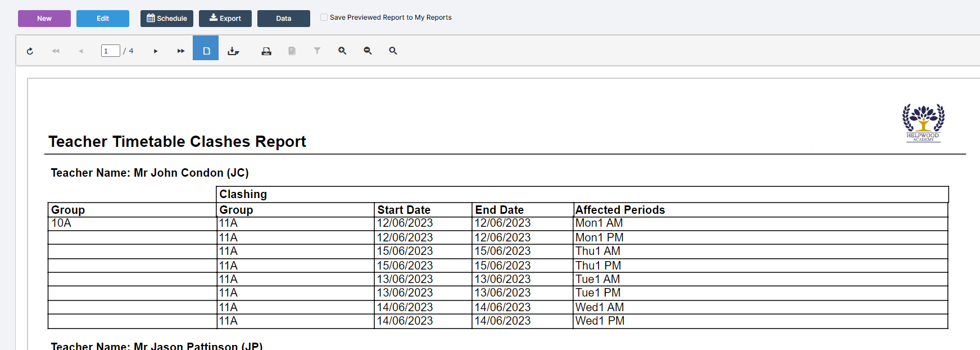The width and height of the screenshot is (980, 350).
Task: Click clashing group 11A in Thu1 AM row
Action: tap(296, 251)
